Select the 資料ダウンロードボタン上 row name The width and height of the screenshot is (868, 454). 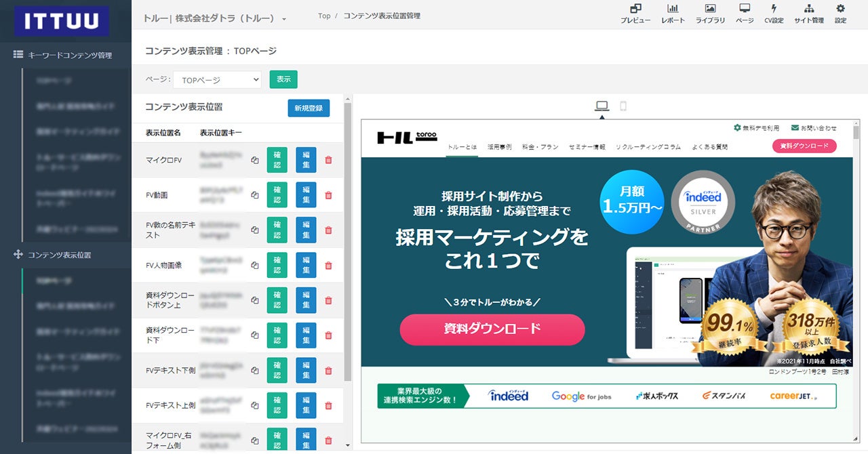point(170,300)
